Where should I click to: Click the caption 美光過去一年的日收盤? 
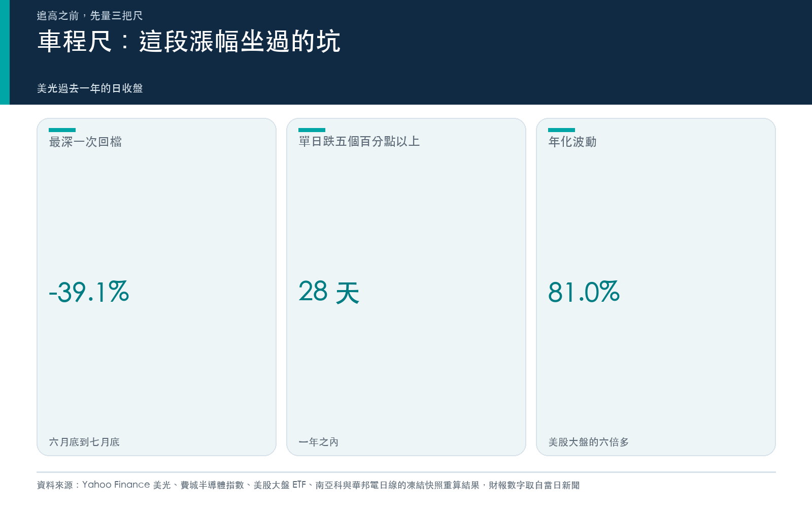90,88
